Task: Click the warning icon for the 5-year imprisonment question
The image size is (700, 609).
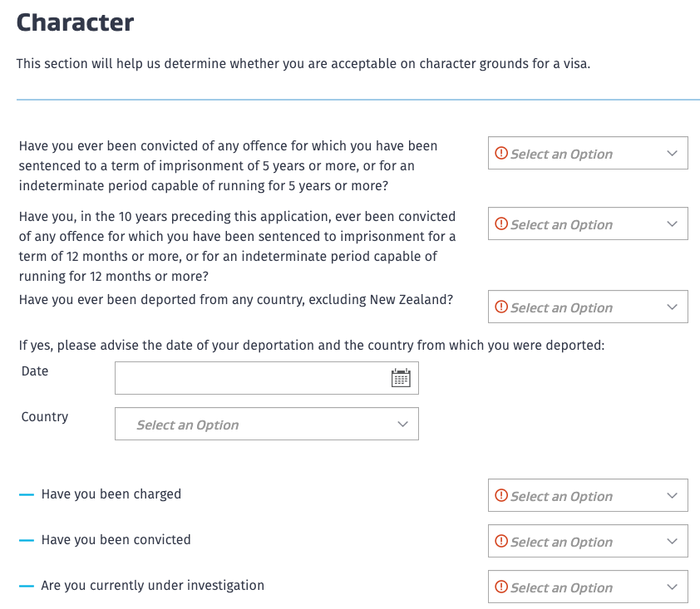Action: [501, 154]
